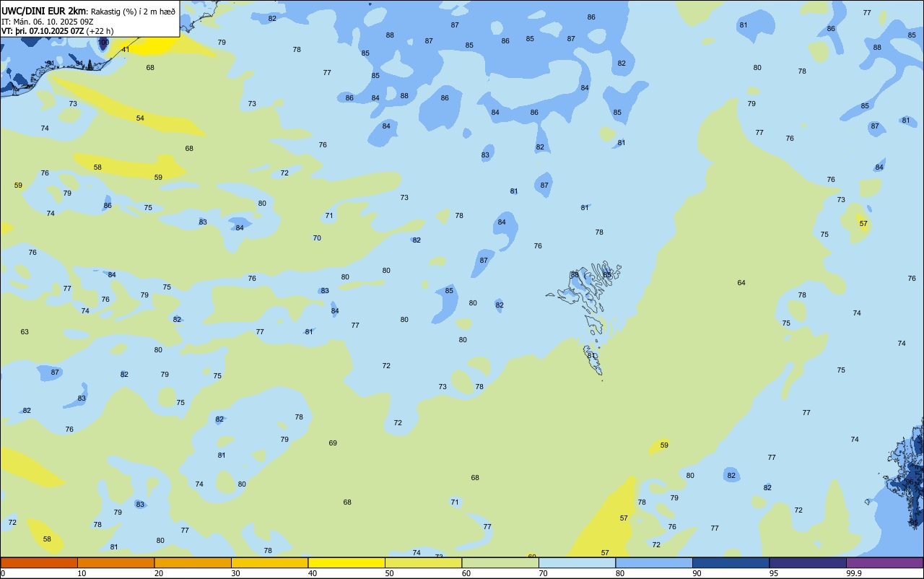Viewport: 924px width, 579px height.
Task: Select the 20–30 amber legend swatch
Action: click(193, 562)
